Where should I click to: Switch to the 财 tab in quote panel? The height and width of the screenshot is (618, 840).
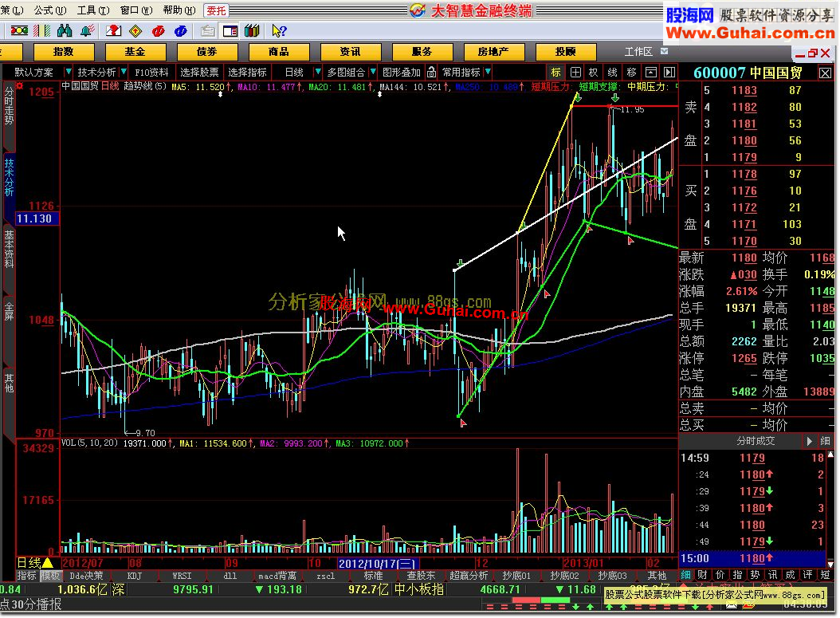pos(702,575)
